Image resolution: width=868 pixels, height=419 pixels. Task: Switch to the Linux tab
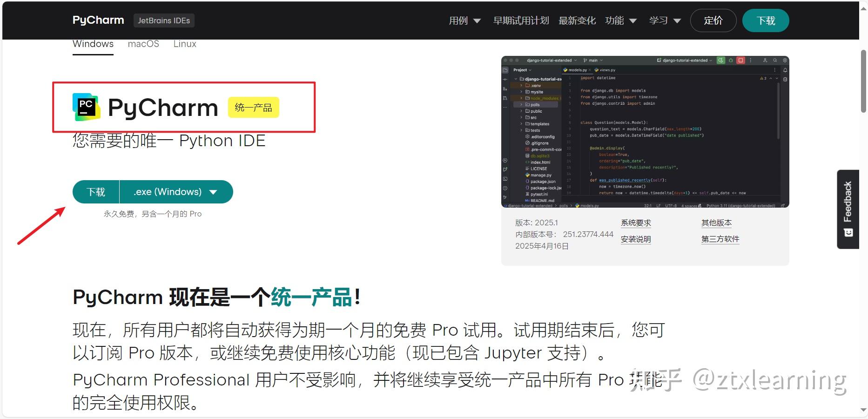(184, 44)
